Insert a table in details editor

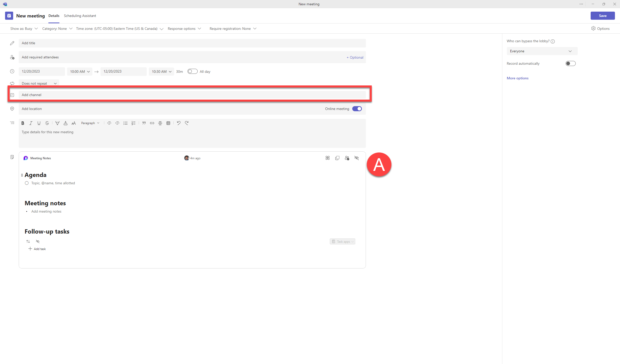pyautogui.click(x=168, y=123)
